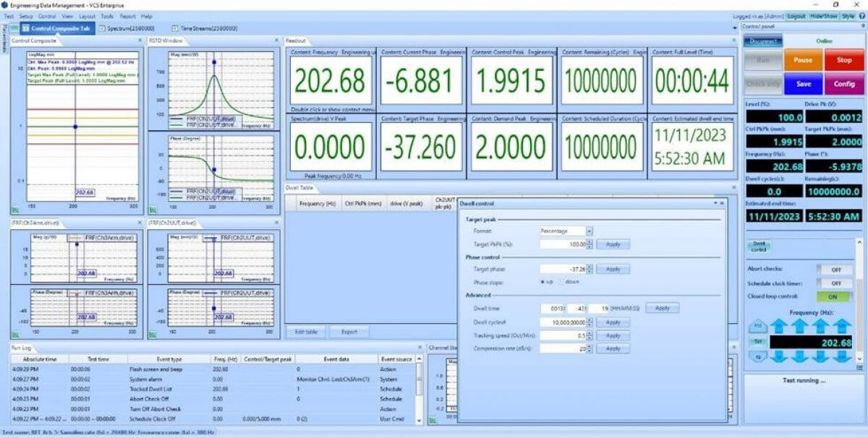Click the first frequency up arrow
The width and height of the screenshot is (868, 438).
tap(778, 327)
